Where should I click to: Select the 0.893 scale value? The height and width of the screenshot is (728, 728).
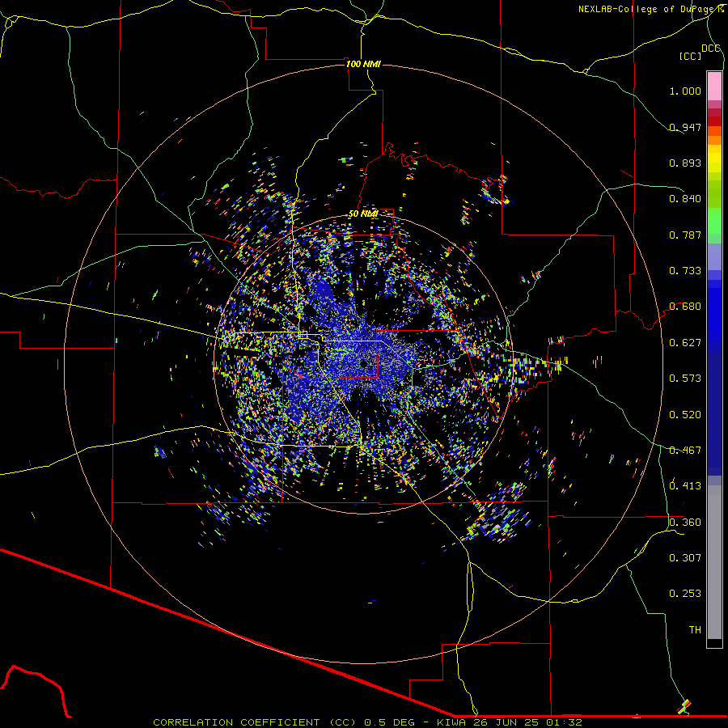(x=685, y=163)
